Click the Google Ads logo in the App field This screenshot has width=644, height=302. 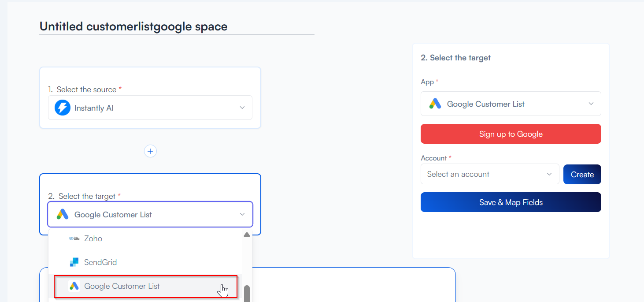[x=435, y=104]
